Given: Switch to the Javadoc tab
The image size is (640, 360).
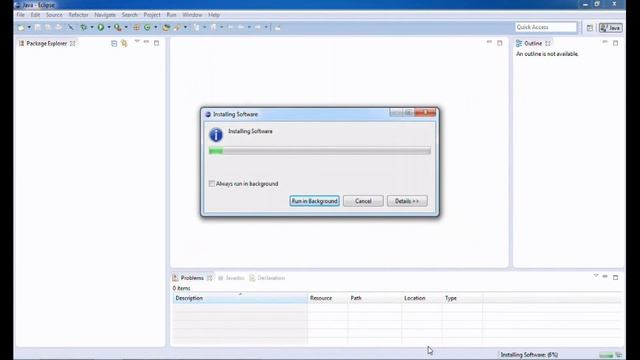Looking at the screenshot, I should click(x=231, y=278).
